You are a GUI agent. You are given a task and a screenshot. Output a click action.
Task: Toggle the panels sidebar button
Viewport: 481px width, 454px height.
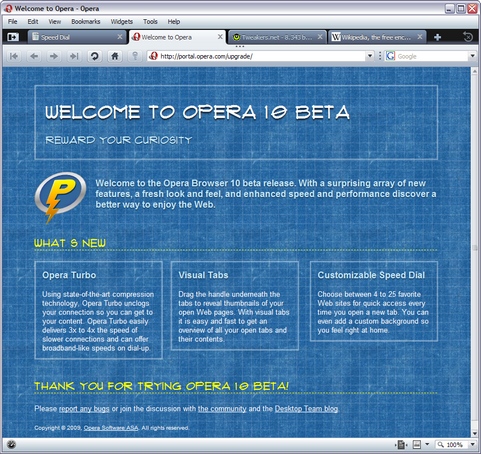coord(13,37)
